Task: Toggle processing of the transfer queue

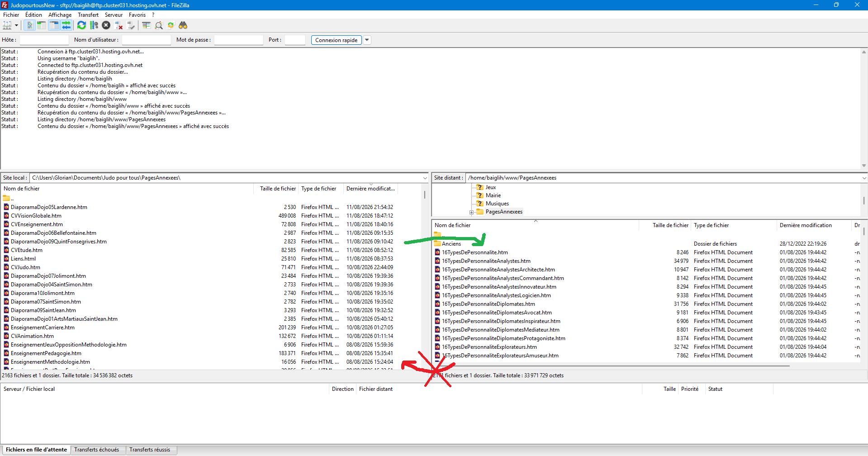Action: pos(94,25)
